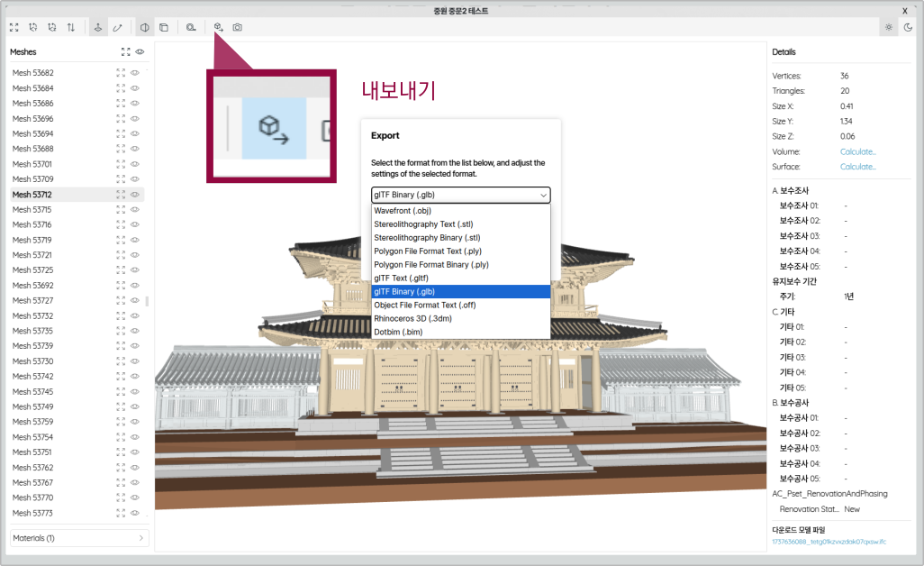Select Mesh 53745 in the list
The width and height of the screenshot is (924, 566).
[x=32, y=391]
